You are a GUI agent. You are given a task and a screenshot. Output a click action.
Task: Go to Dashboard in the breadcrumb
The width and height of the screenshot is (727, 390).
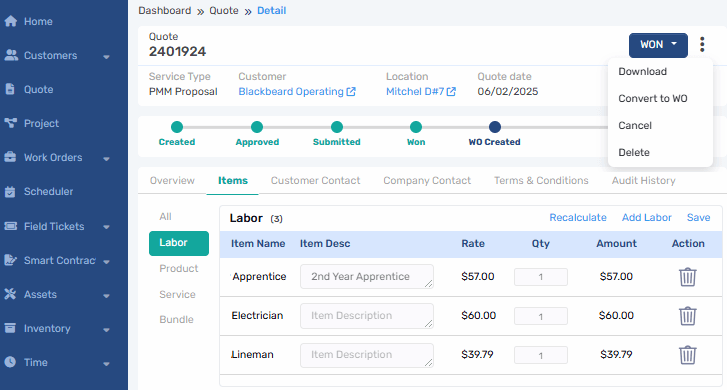[165, 11]
